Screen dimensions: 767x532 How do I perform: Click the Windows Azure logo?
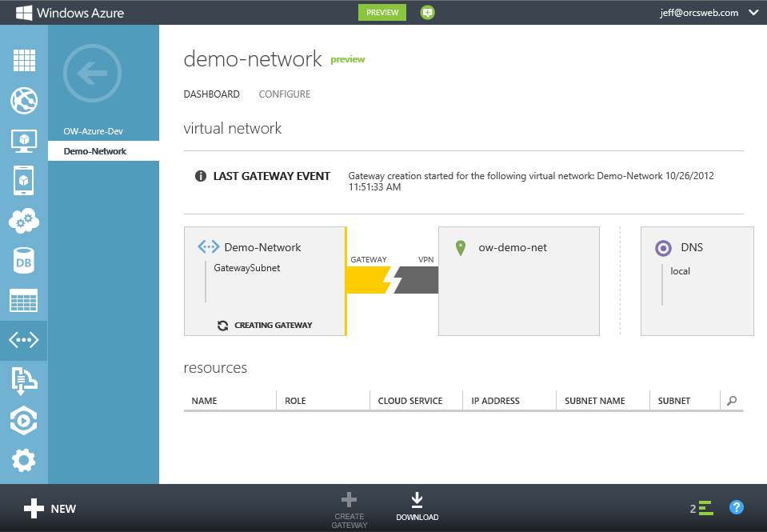pyautogui.click(x=70, y=13)
